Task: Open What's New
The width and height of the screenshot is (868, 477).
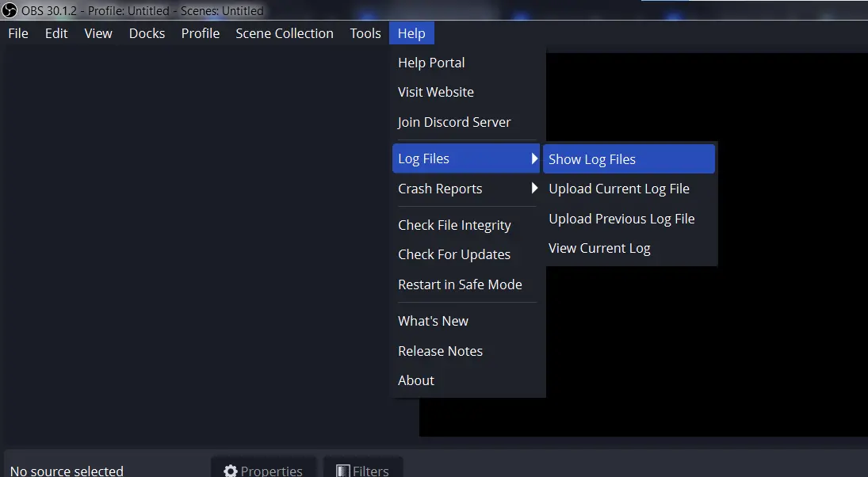Action: pos(466,321)
